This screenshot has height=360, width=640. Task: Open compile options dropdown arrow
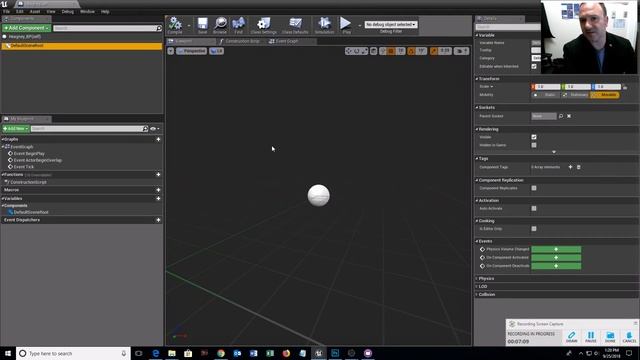click(x=189, y=26)
